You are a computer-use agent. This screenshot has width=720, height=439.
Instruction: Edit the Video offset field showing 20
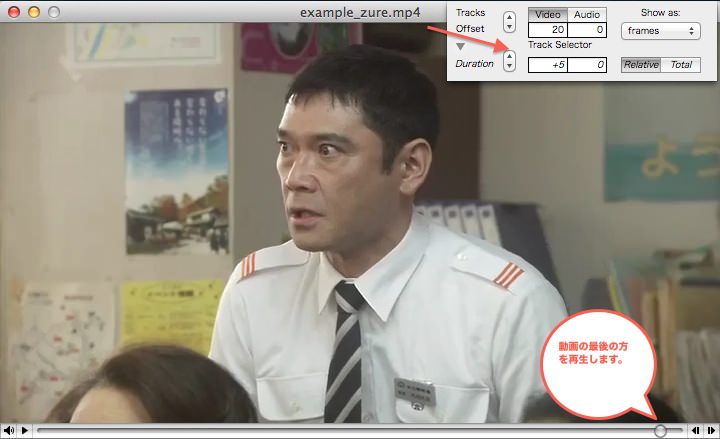(x=548, y=30)
